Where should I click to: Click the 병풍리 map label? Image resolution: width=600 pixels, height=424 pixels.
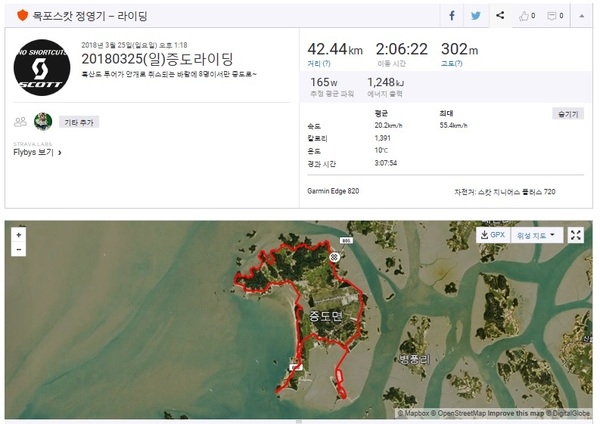[x=415, y=359]
